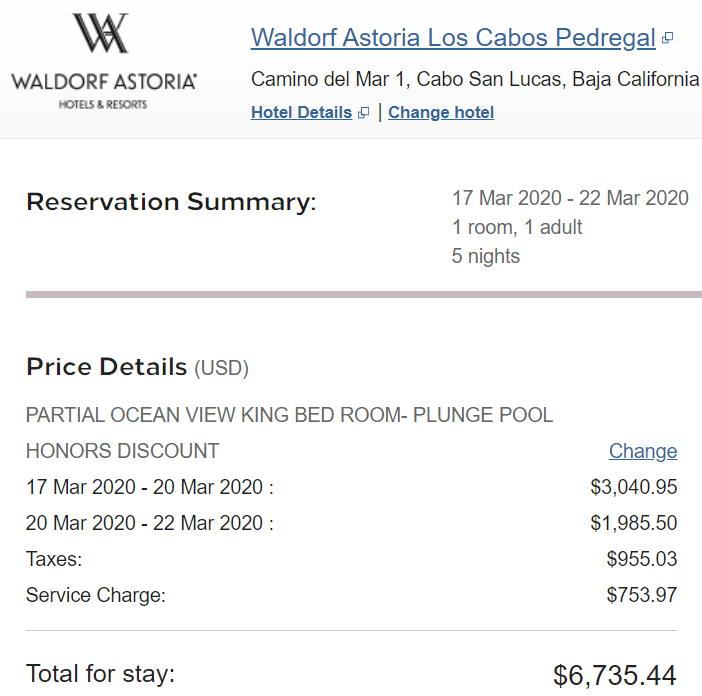Click the 5 nights label

coord(486,256)
